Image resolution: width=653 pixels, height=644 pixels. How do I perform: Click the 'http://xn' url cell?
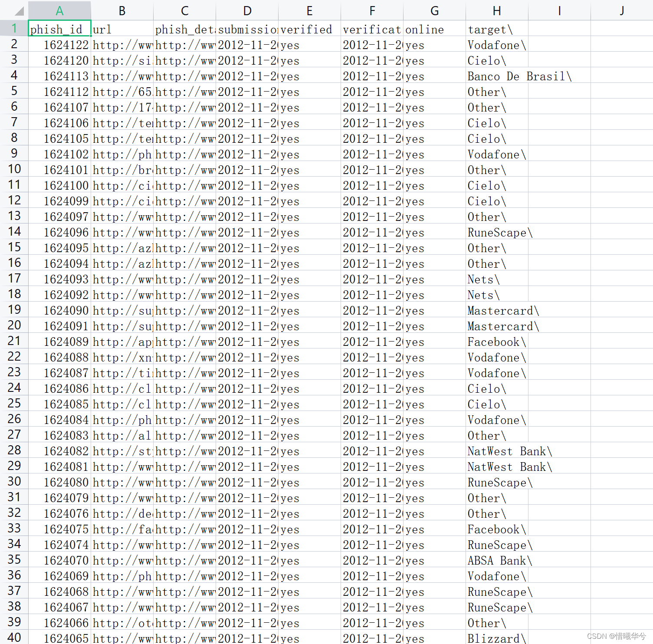click(122, 356)
